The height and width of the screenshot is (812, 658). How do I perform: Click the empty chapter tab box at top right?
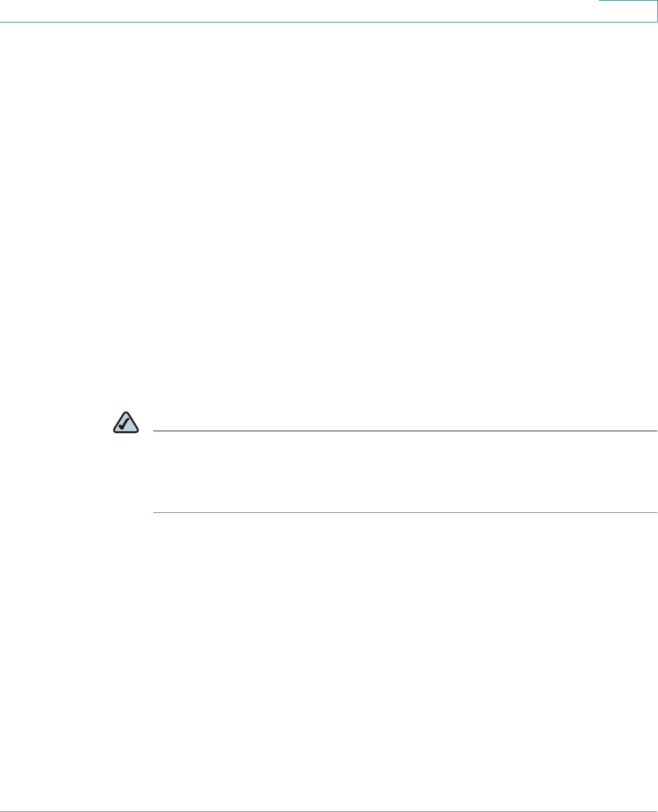click(628, 11)
